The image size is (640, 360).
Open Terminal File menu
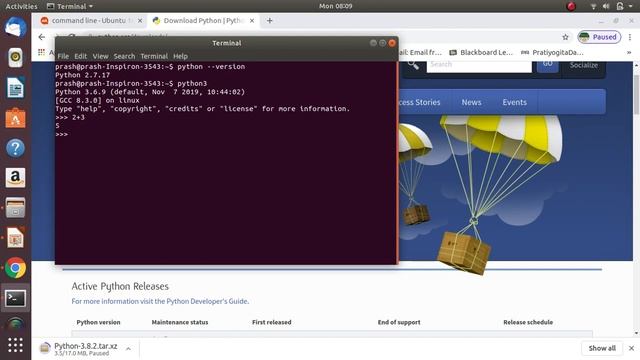(63, 56)
